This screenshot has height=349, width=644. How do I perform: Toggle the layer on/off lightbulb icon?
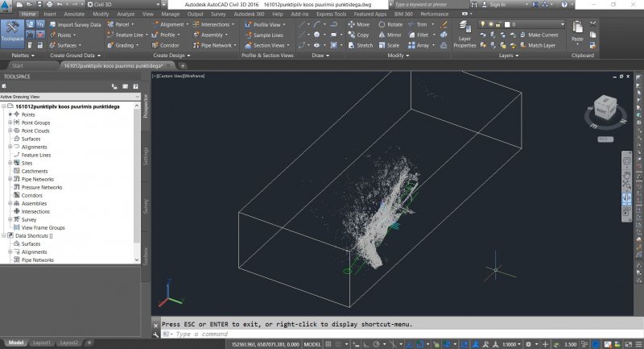(482, 25)
